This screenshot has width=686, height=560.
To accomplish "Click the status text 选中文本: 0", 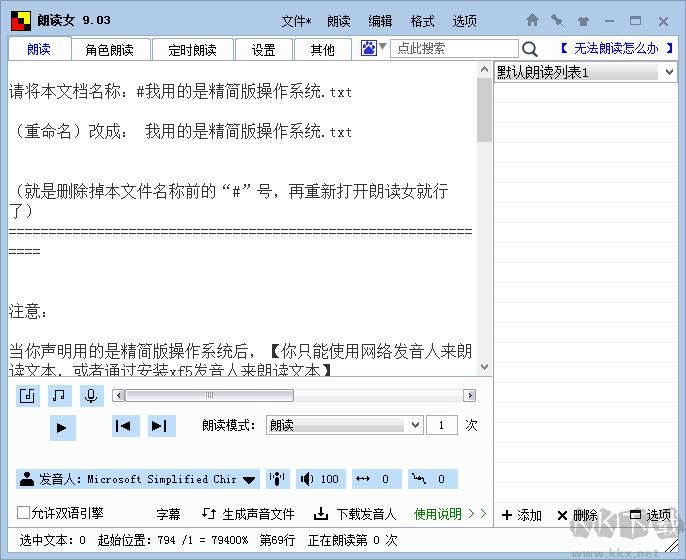I will click(x=52, y=540).
